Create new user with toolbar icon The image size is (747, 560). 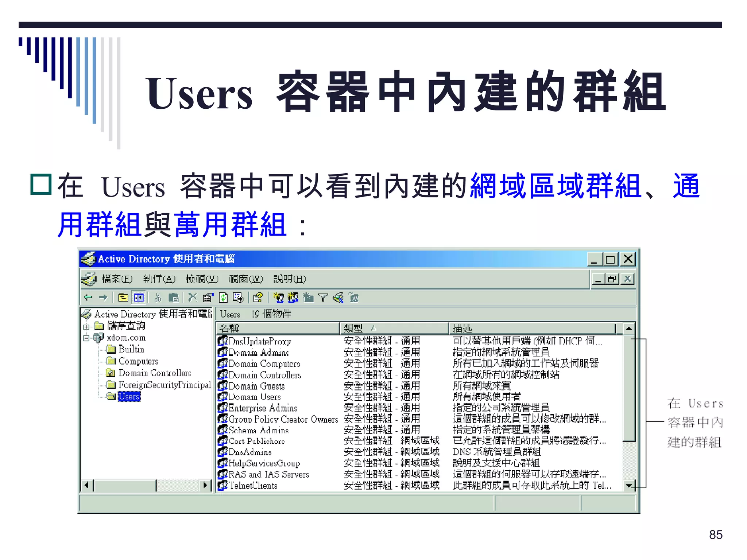279,297
